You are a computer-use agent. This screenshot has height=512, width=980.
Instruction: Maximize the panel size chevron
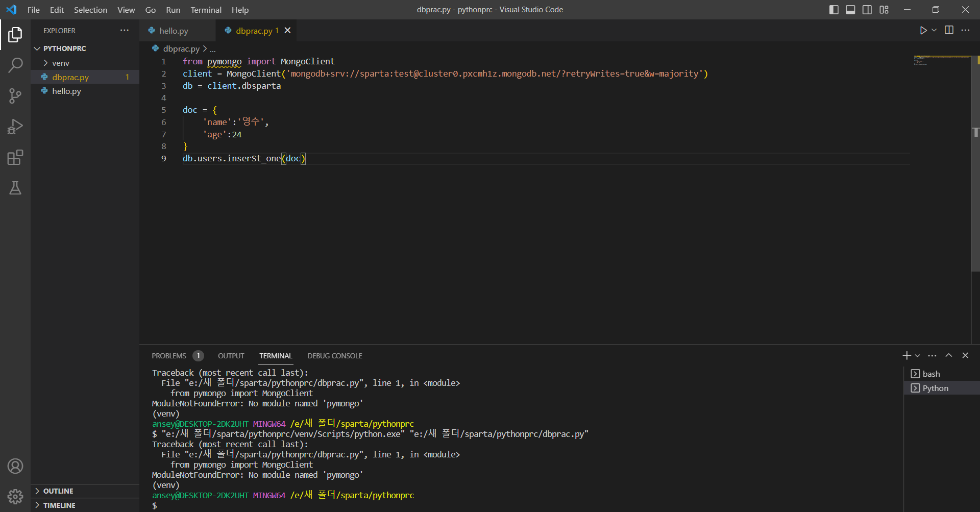949,356
